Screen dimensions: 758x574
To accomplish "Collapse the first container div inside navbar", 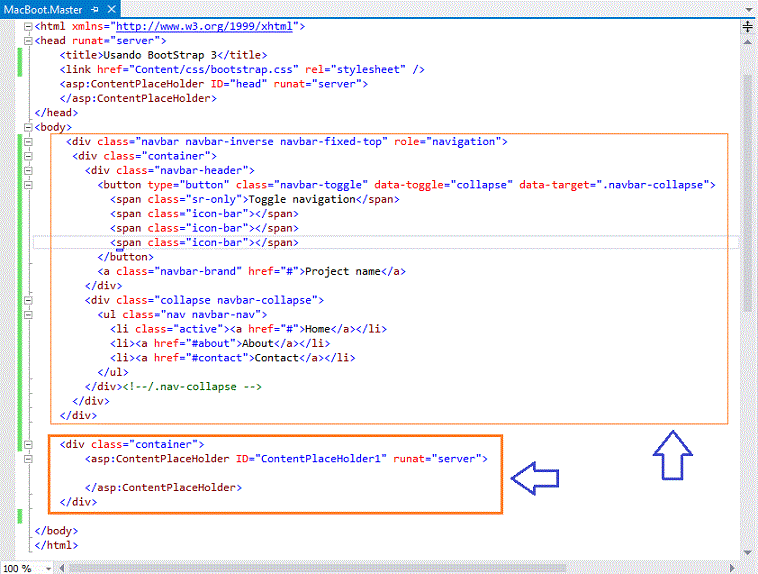I will click(x=29, y=156).
